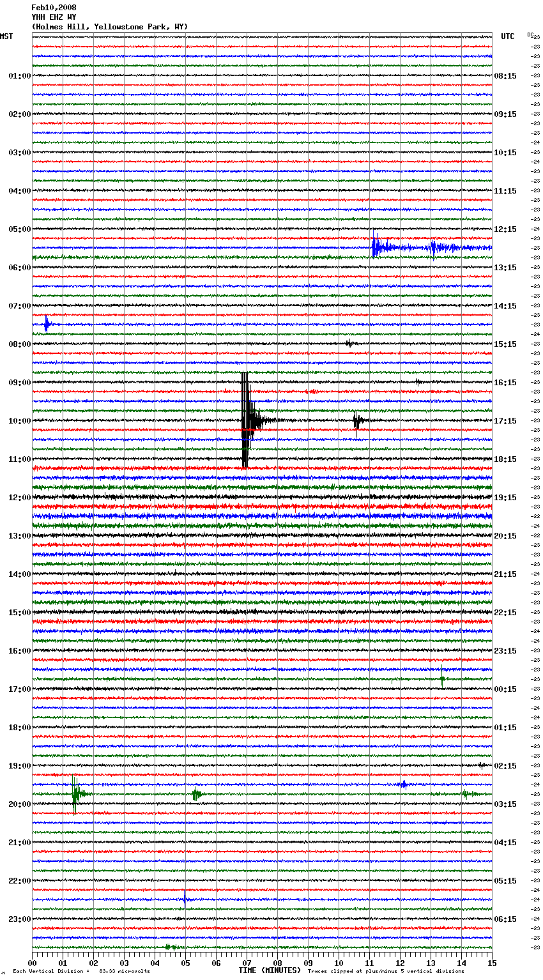Click the '22:00' MST time label
Screen dimensions: 543x980
tap(20, 881)
